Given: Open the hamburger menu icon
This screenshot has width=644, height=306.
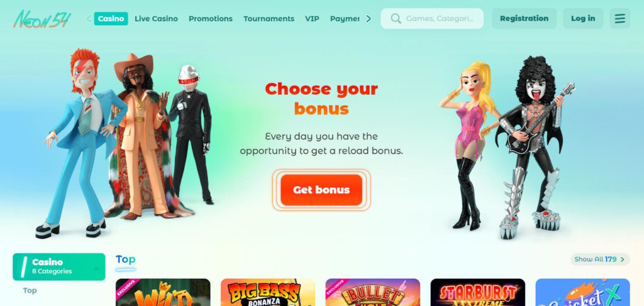Looking at the screenshot, I should [619, 18].
